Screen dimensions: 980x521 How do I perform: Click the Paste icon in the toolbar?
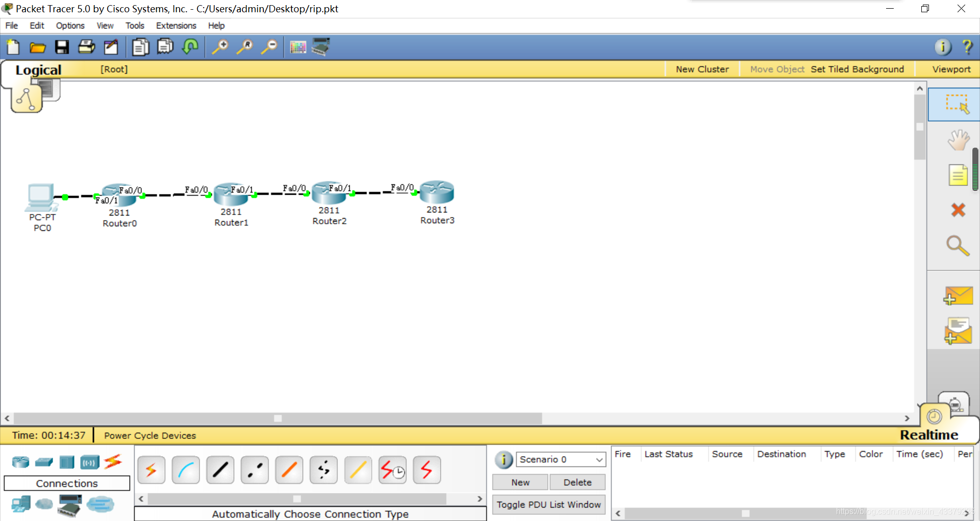coord(165,47)
